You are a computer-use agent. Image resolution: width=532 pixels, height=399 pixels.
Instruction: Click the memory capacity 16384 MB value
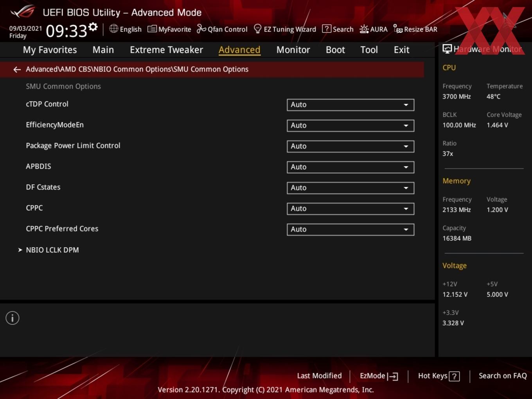tap(457, 238)
